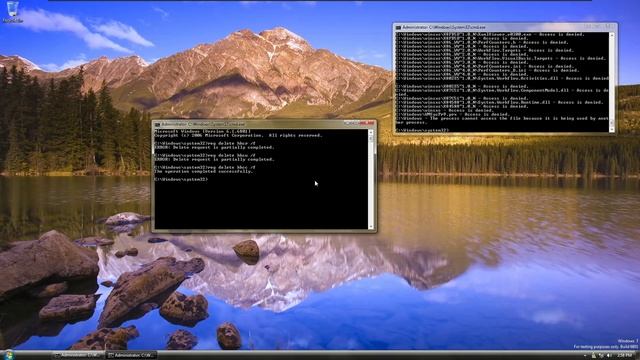Click 'The operation completed successfully.' line
Image resolution: width=640 pixels, height=360 pixels.
point(204,171)
